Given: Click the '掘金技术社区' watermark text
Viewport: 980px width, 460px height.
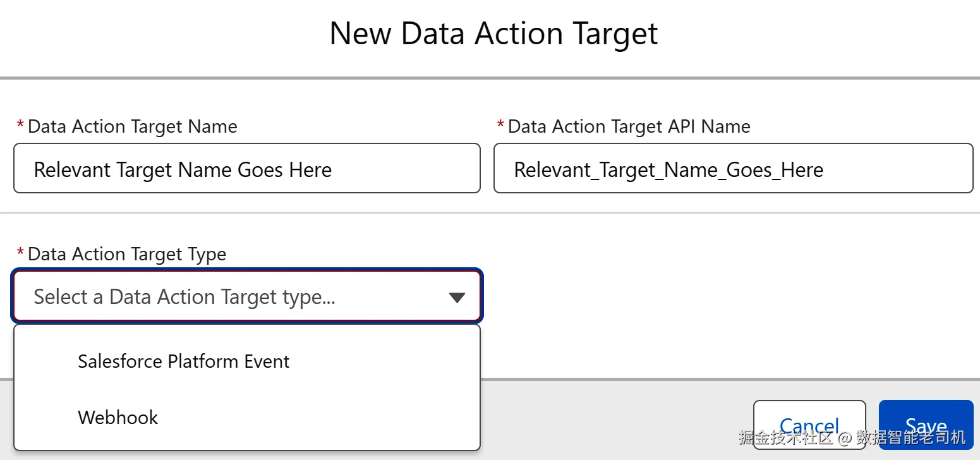Looking at the screenshot, I should 785,437.
